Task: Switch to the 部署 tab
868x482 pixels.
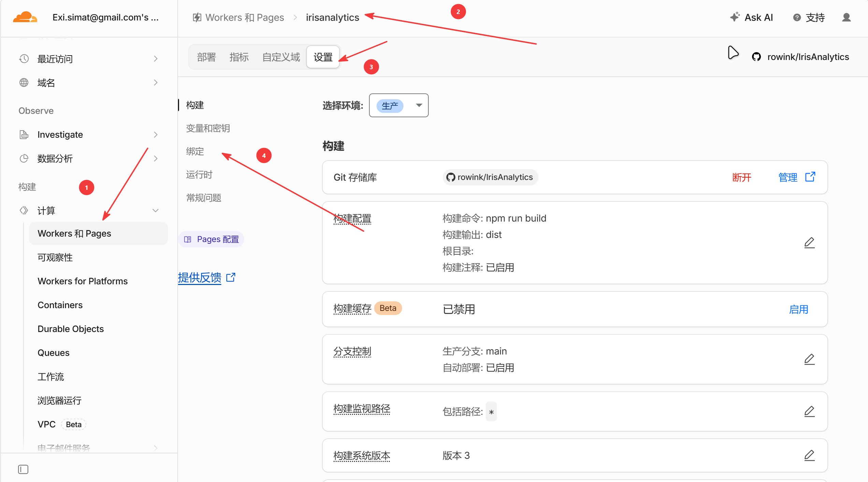Action: point(206,57)
